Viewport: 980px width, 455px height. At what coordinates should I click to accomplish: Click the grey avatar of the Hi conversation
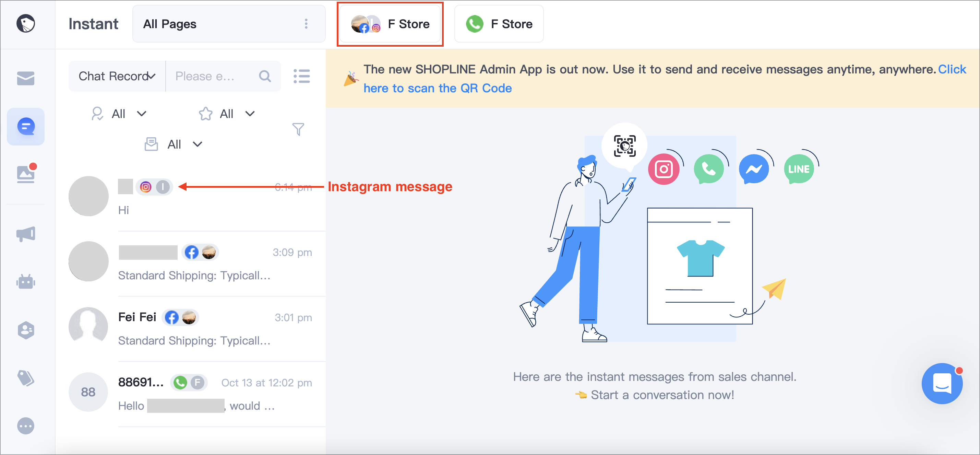pos(88,196)
